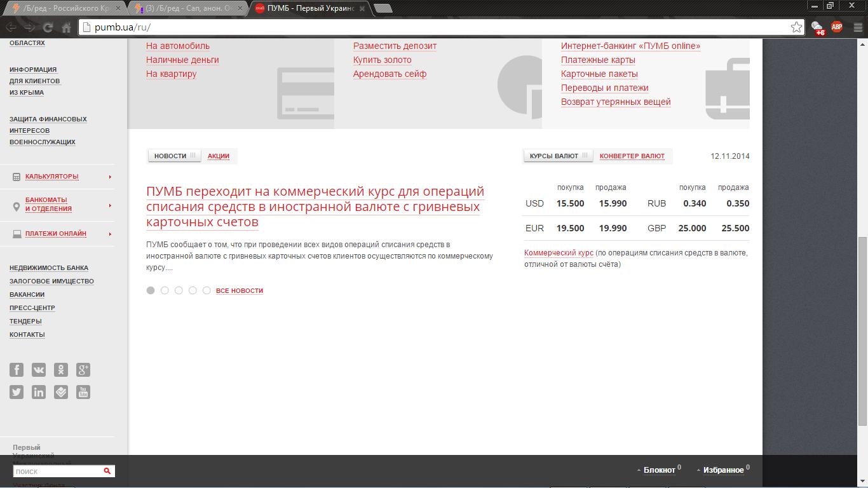
Task: Expand the Платежи онлайн submenu arrow
Action: pos(110,234)
